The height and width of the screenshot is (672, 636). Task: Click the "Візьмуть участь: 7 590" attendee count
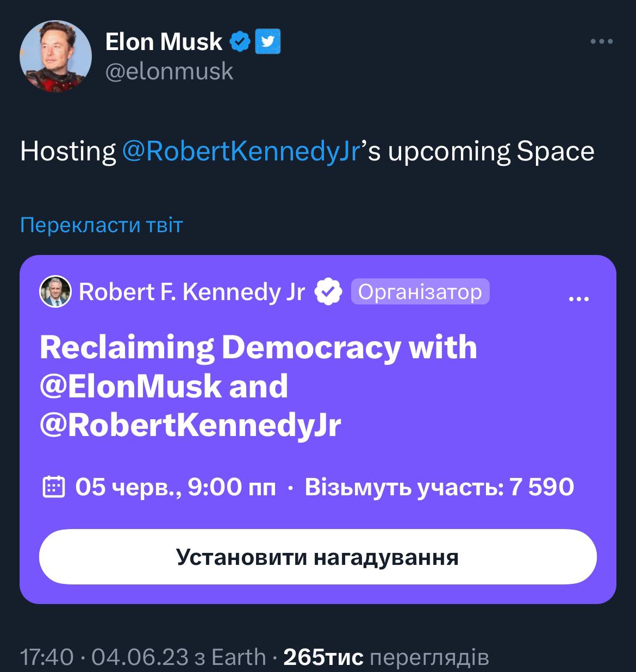point(439,487)
